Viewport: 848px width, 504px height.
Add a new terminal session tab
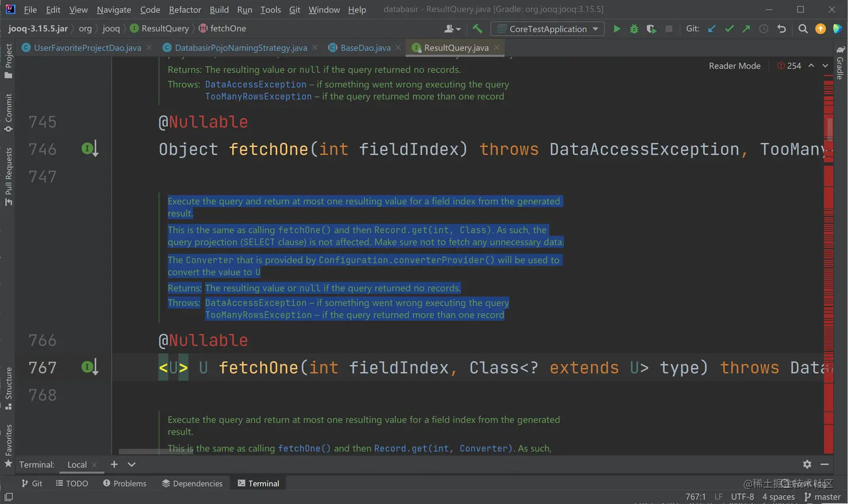114,464
